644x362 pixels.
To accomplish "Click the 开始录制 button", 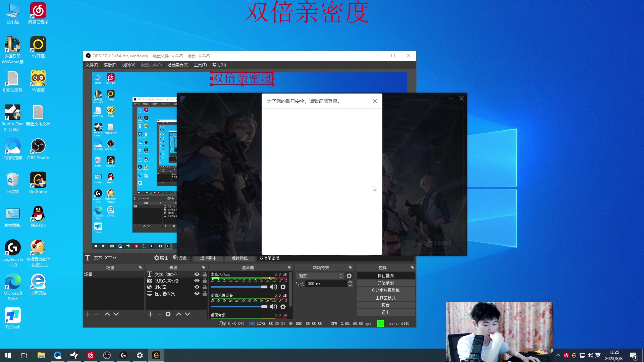I will click(386, 283).
